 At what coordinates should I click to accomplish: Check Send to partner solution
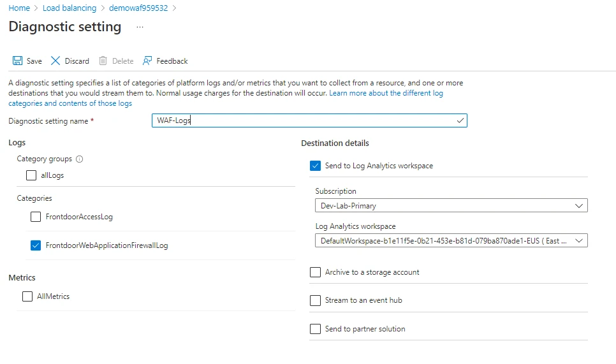click(x=315, y=329)
